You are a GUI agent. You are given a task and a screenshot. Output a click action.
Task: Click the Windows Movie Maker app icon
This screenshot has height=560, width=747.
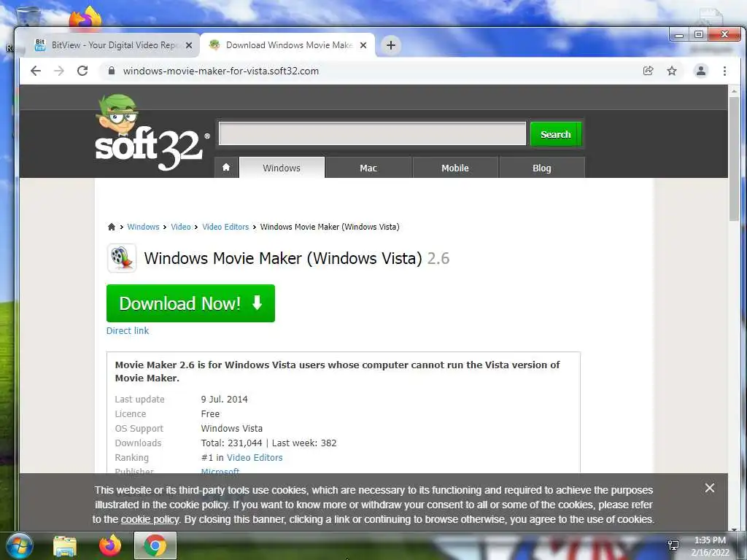click(122, 258)
